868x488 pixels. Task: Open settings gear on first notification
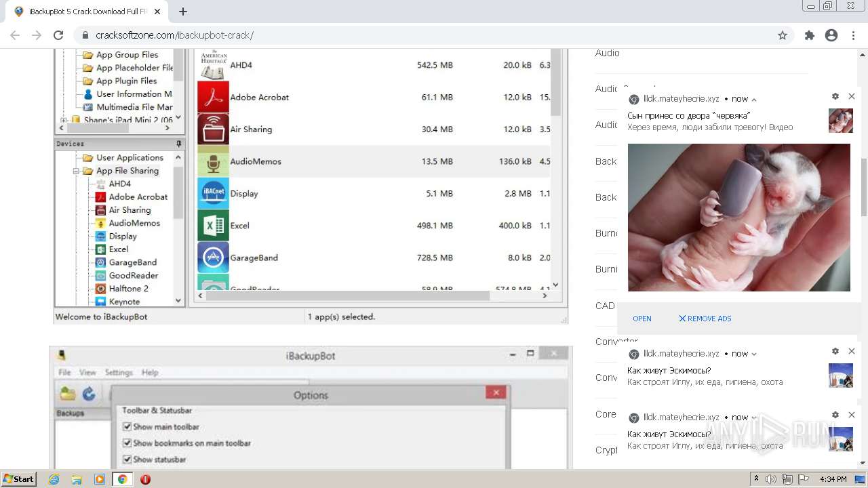[x=835, y=97]
